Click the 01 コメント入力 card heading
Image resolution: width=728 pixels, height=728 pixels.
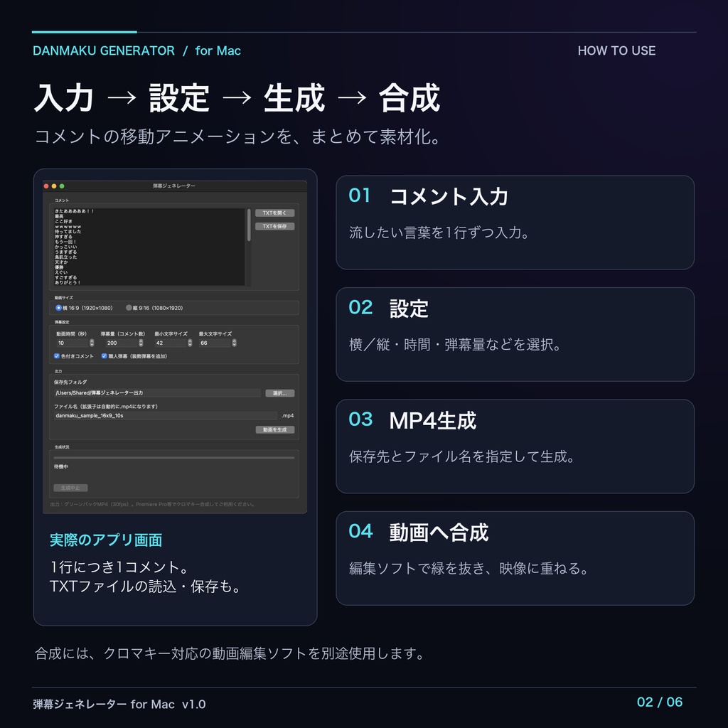click(428, 196)
